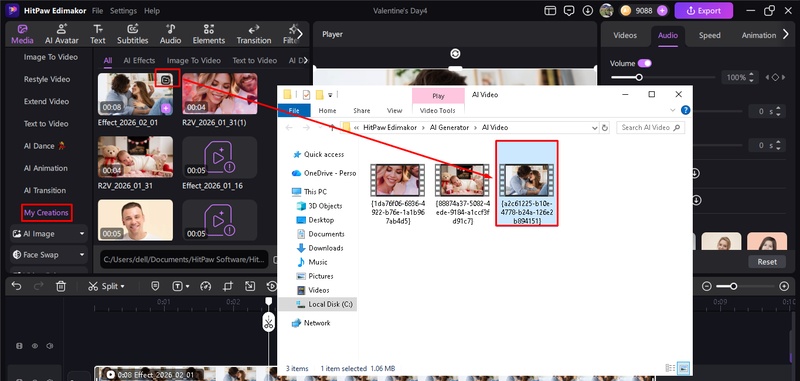Click the Reset button in Audio panel

point(767,262)
